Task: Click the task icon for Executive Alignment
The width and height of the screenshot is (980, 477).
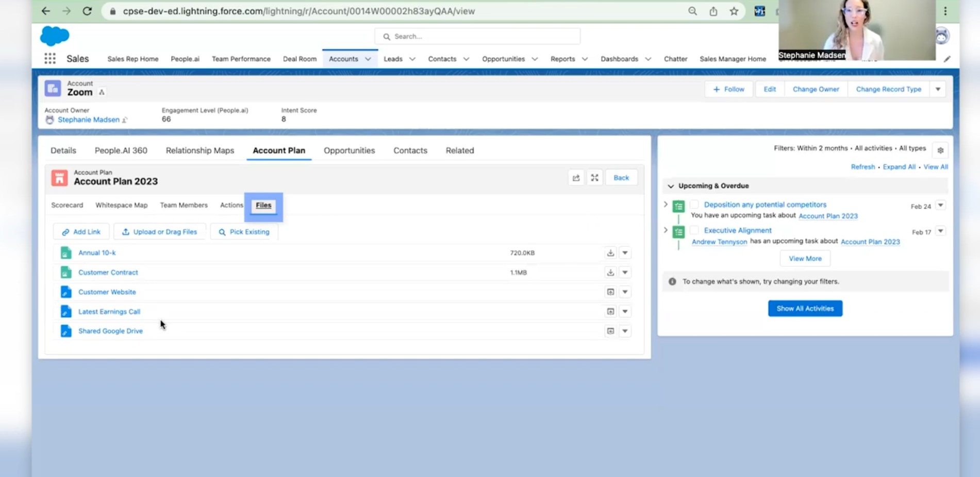Action: [x=678, y=232]
